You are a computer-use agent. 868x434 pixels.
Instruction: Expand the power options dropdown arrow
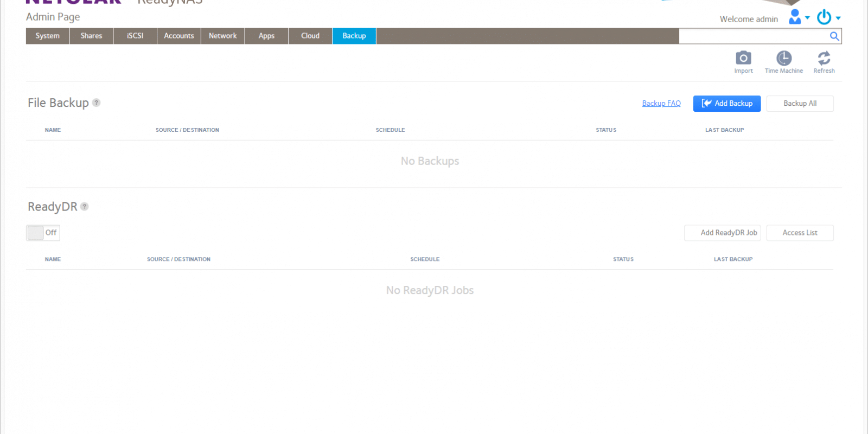click(838, 18)
